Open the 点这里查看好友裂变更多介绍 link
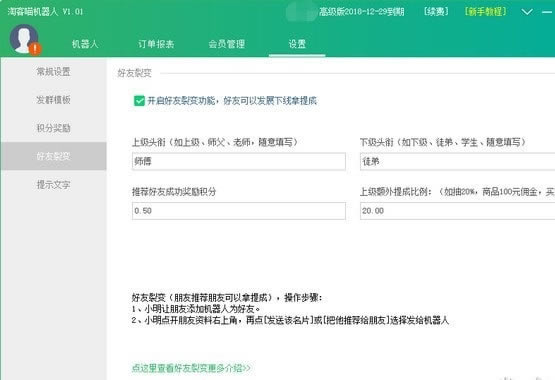This screenshot has height=380, width=555. click(191, 368)
